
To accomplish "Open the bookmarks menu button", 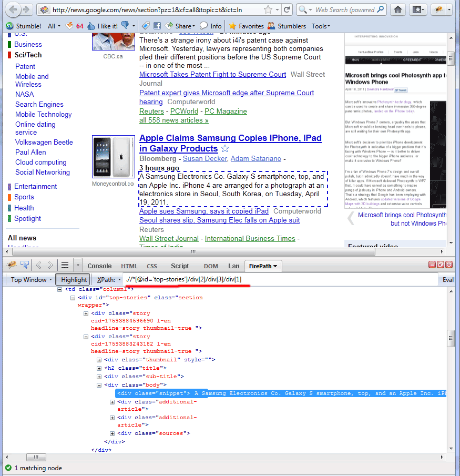I will [x=418, y=9].
